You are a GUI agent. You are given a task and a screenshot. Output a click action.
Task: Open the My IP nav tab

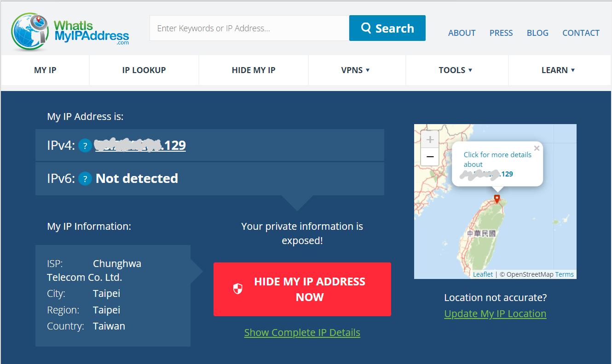(45, 70)
